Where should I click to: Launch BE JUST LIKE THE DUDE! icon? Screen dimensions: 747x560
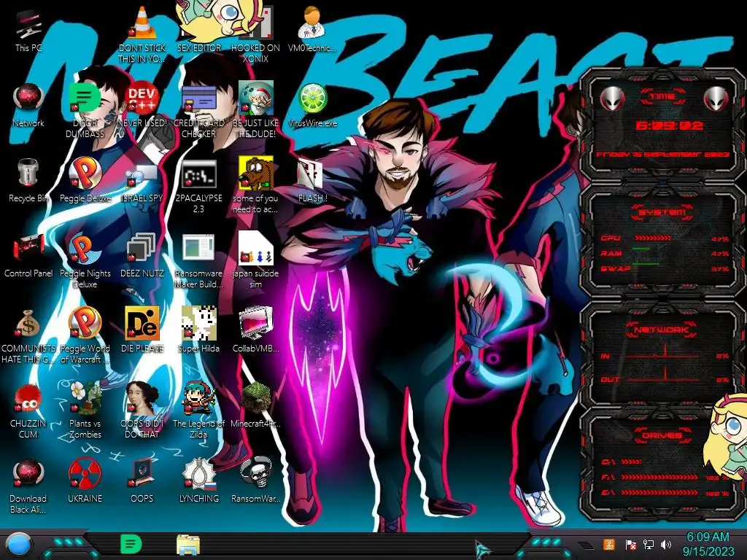pyautogui.click(x=255, y=111)
